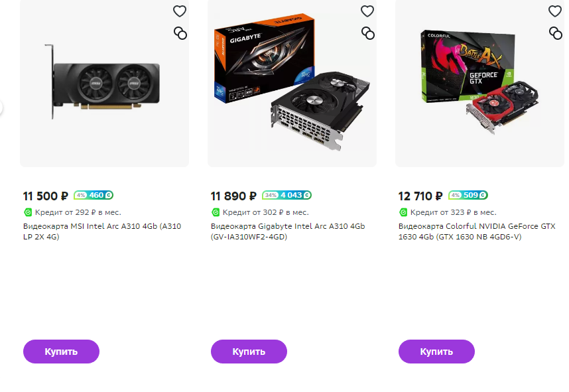Click green credit icon under 11 500 ₽

28,212
